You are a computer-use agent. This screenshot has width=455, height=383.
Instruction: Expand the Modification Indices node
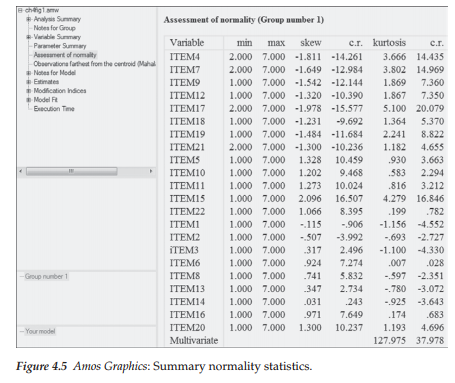click(29, 91)
